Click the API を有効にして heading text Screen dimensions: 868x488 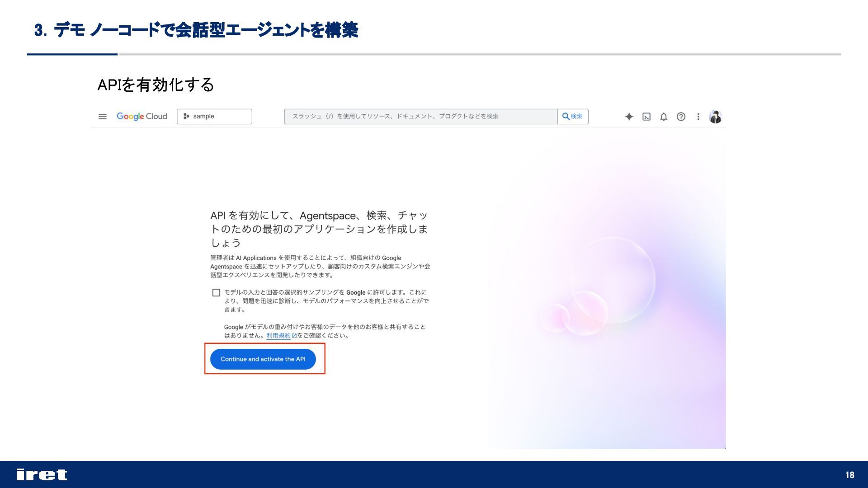tap(319, 229)
